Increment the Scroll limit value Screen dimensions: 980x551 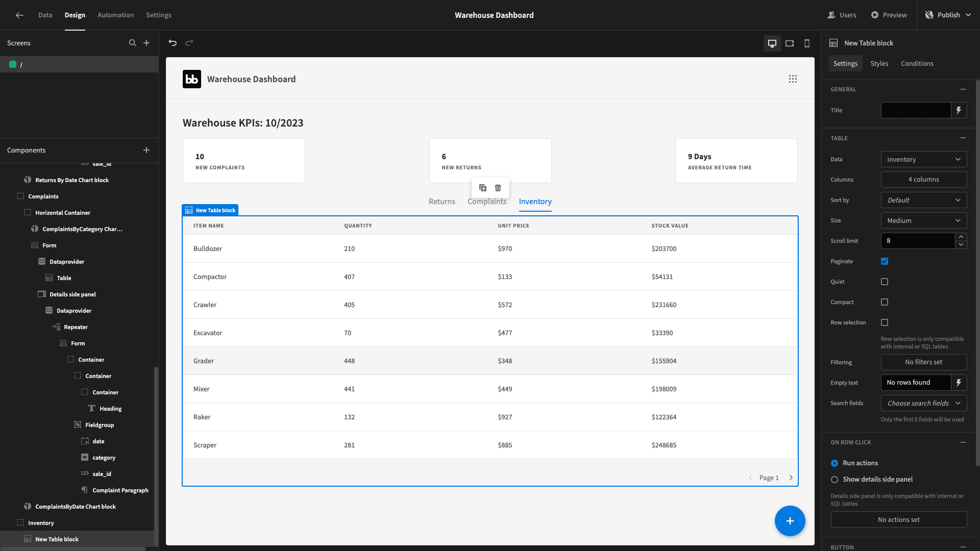pos(961,237)
